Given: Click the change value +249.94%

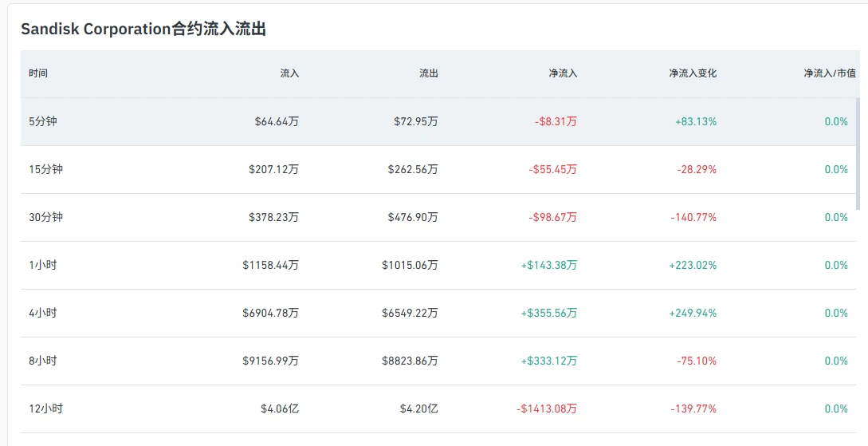Looking at the screenshot, I should [693, 313].
